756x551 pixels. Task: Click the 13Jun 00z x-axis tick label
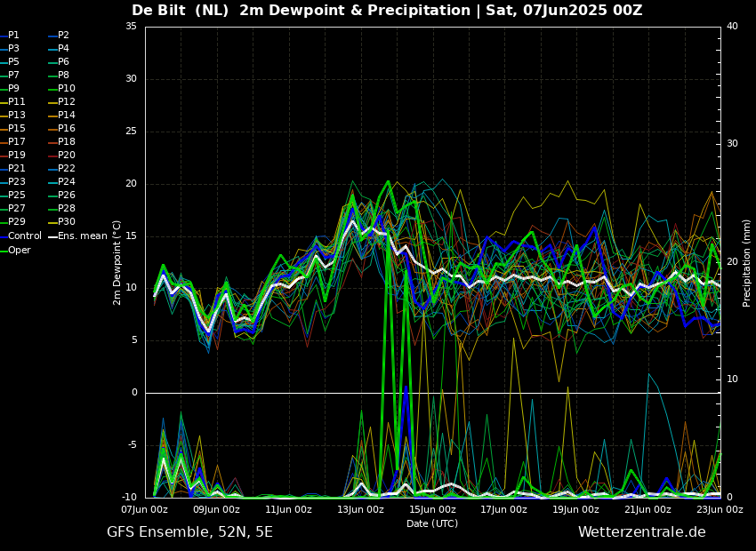[360, 510]
